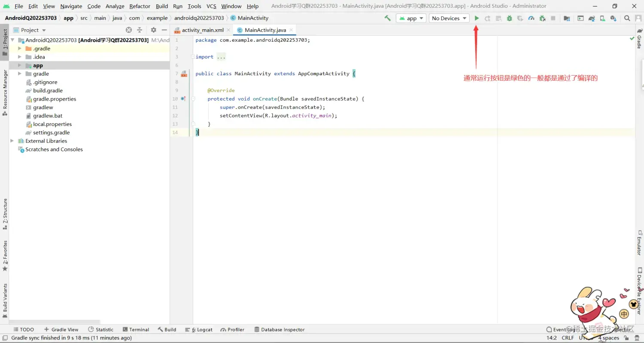
Task: Click the Run Anything toolbar icon
Action: pos(580,18)
